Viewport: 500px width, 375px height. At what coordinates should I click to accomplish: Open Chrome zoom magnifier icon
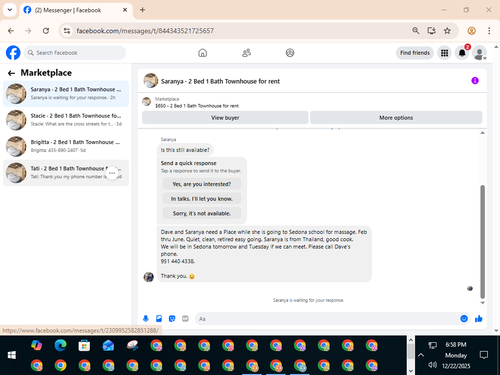tap(415, 31)
